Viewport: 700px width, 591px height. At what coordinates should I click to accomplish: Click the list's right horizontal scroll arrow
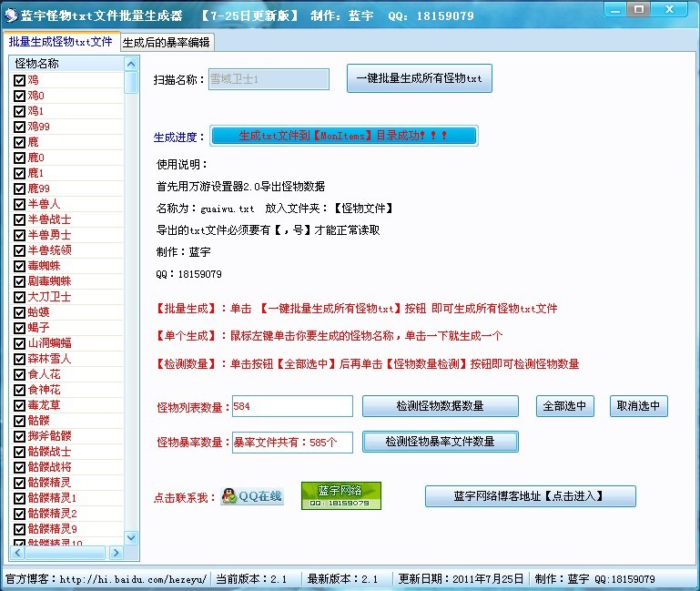pyautogui.click(x=117, y=553)
